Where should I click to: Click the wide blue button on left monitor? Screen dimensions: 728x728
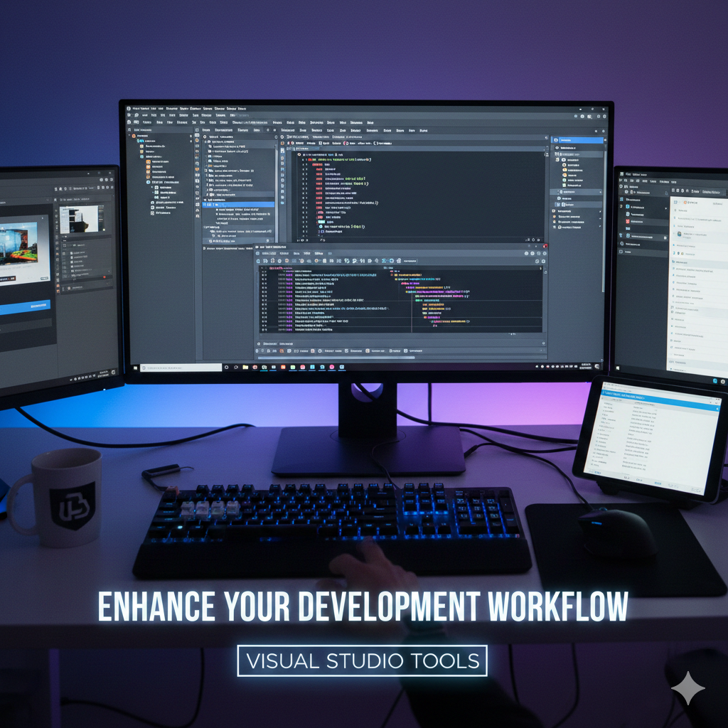25,307
